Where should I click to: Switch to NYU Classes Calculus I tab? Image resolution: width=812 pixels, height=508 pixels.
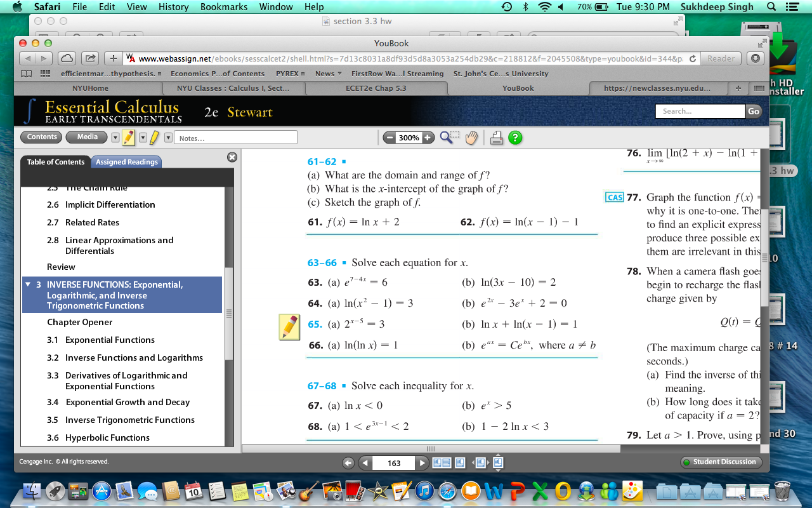coord(233,88)
